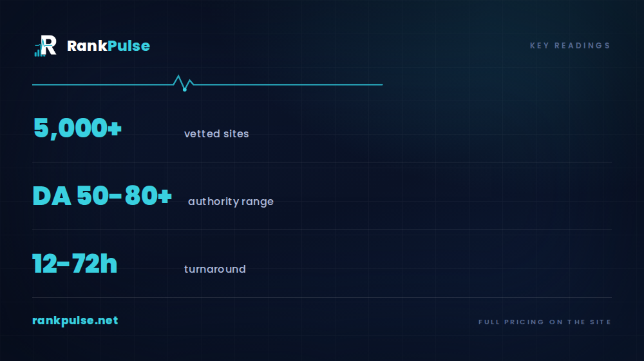644x361 pixels.
Task: Click the word Pulse in the logo
Action: [129, 46]
